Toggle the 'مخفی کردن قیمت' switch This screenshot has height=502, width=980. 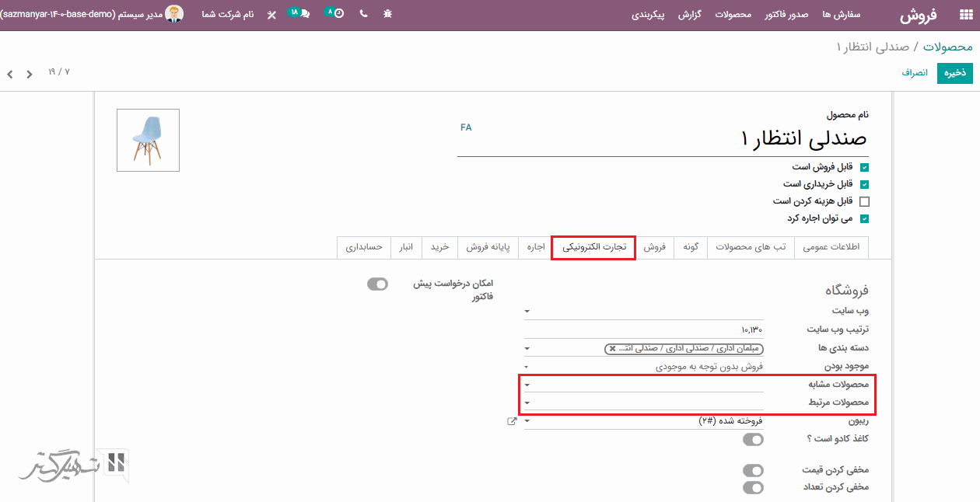[x=753, y=470]
